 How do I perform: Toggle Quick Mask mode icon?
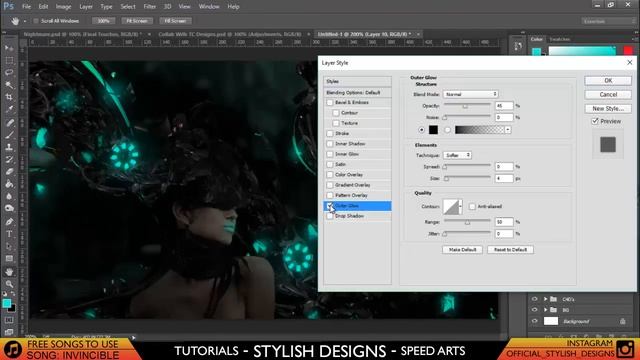tap(9, 320)
